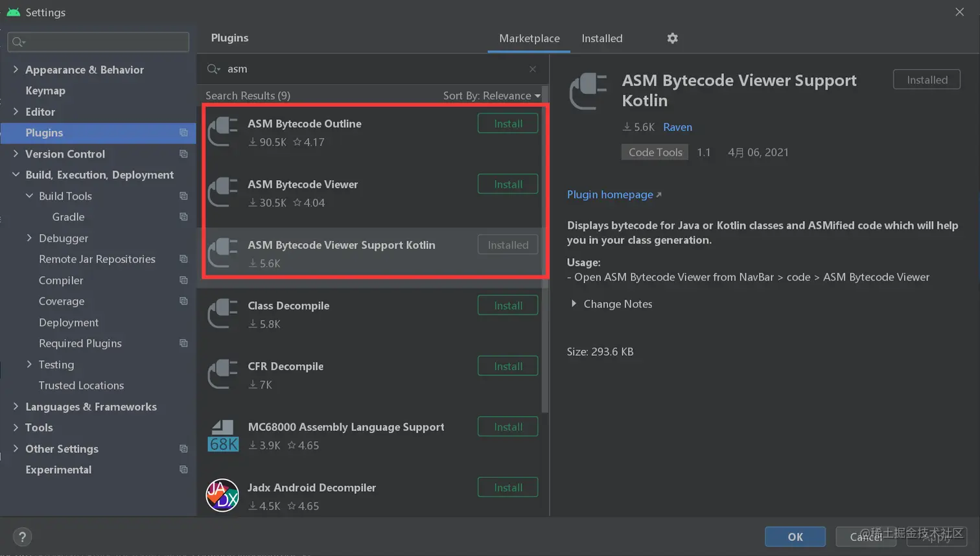Select the Marketplace tab
The height and width of the screenshot is (556, 980).
click(529, 38)
